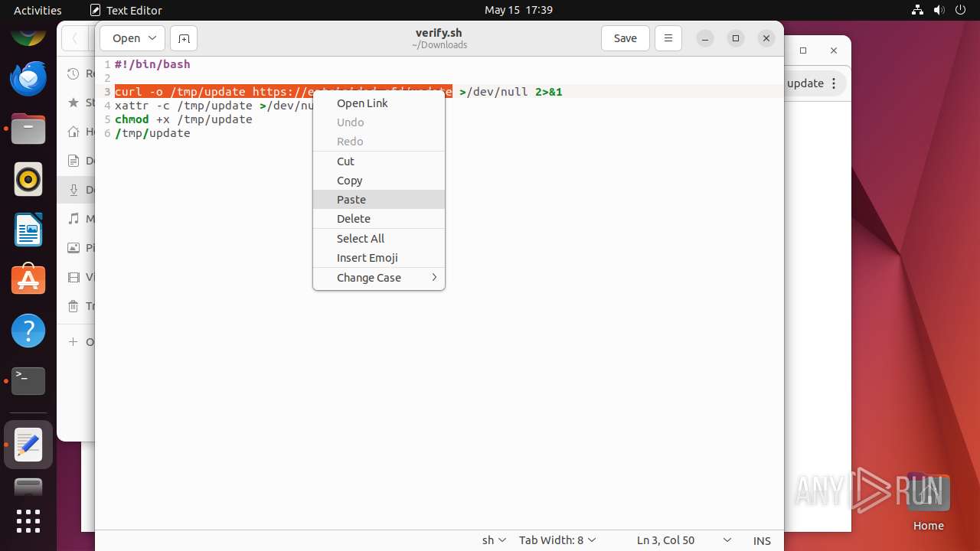This screenshot has width=980, height=551.
Task: Click the chmod +x /tmp/update line
Action: click(183, 119)
